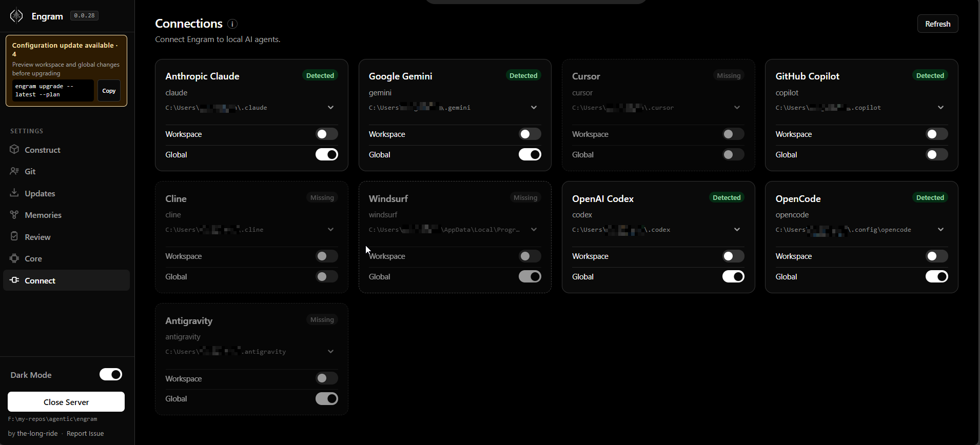Image resolution: width=980 pixels, height=445 pixels.
Task: Click the Missing badge on Antigravity
Action: click(322, 319)
